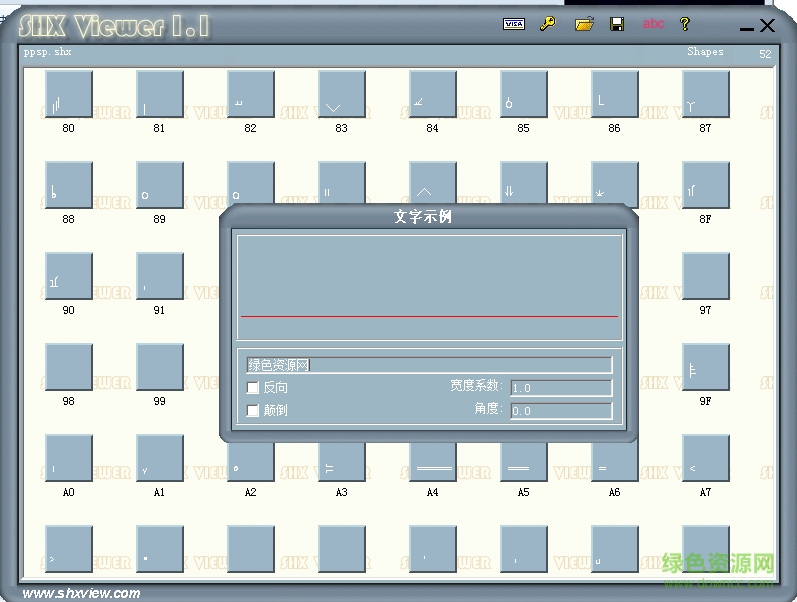Select shape tile A4

pyautogui.click(x=433, y=462)
